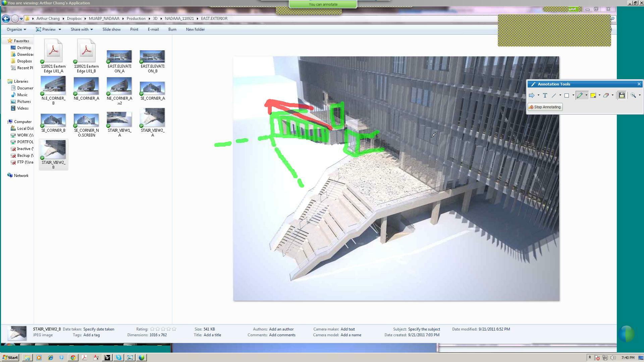Screen dimensions: 644x362
Task: Click Add comments field
Action: 282,335
